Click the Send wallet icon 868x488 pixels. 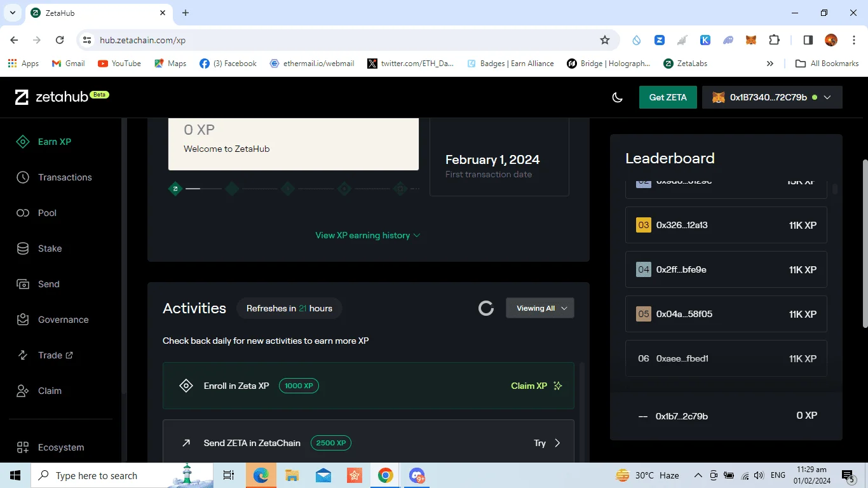(23, 284)
